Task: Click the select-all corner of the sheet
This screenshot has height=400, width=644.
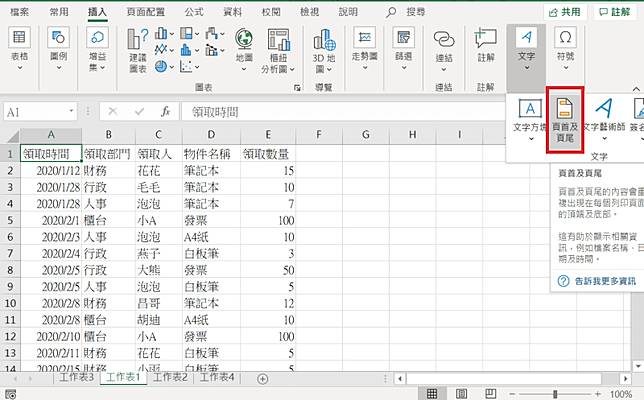Action: tap(10, 135)
